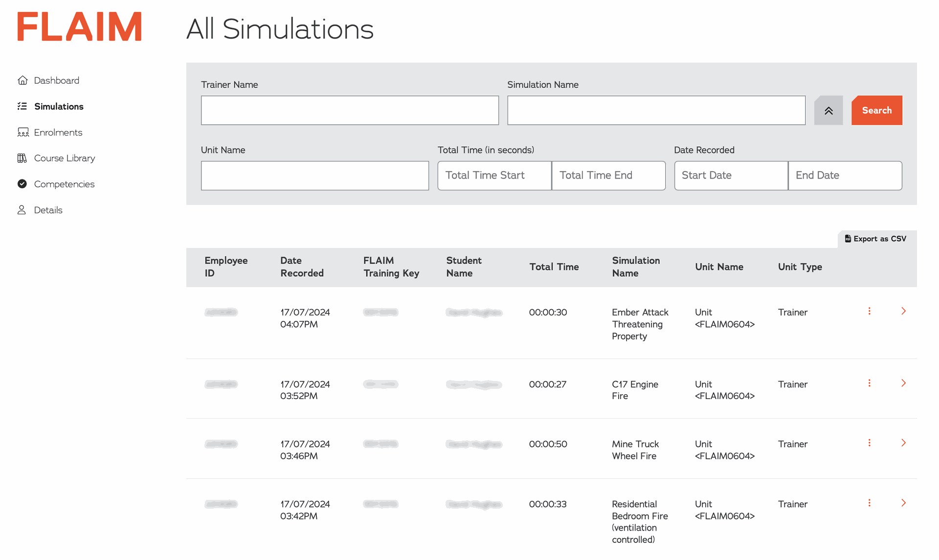This screenshot has height=560, width=939.
Task: Focus the Simulation Name field
Action: point(656,111)
